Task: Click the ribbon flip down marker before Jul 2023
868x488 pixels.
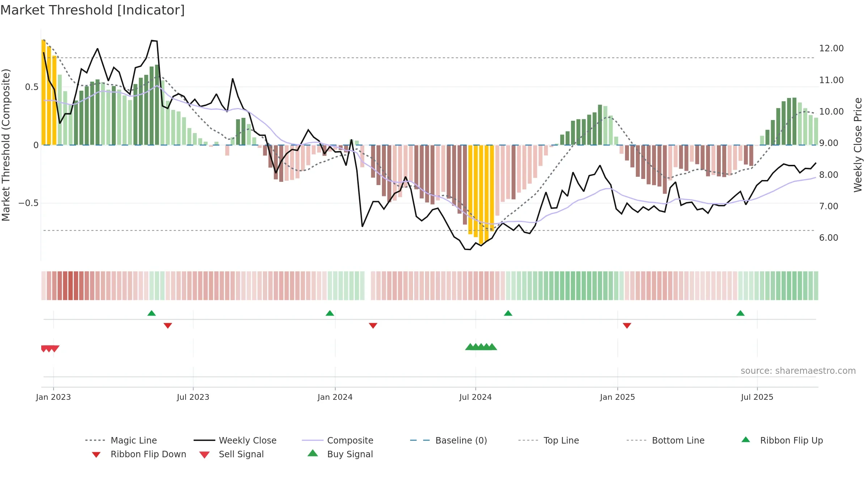Action: [x=168, y=326]
